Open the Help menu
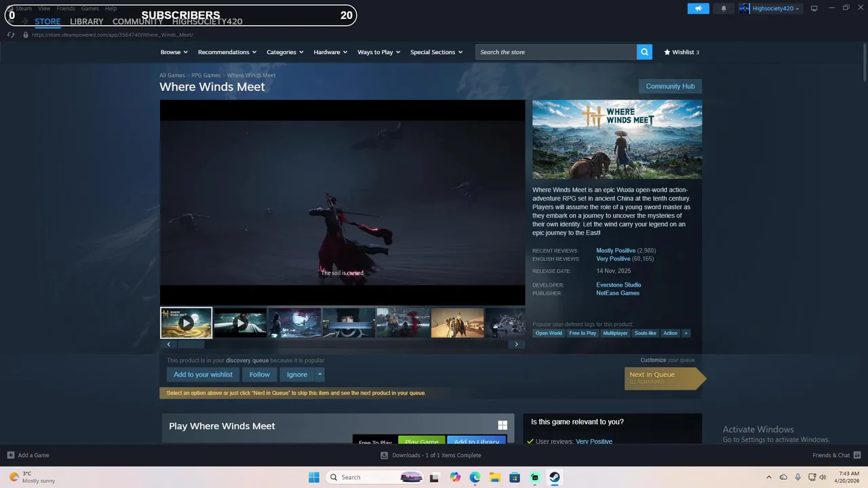The width and height of the screenshot is (868, 488). pyautogui.click(x=111, y=8)
